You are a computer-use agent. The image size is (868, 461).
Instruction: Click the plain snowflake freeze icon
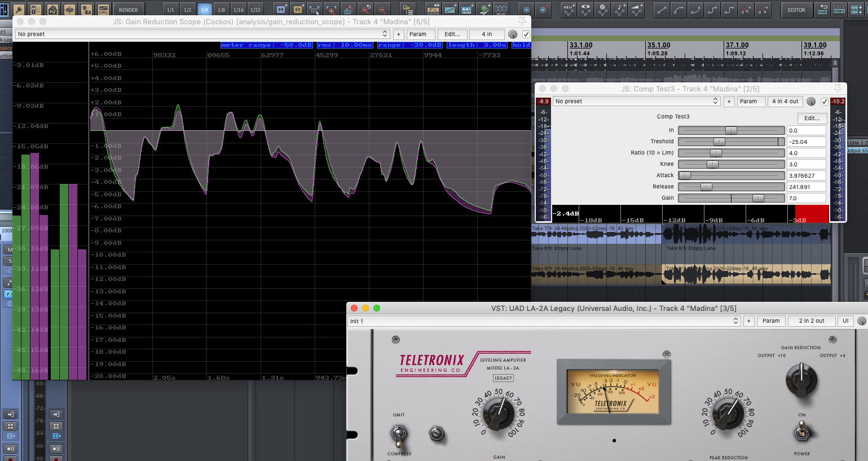pyautogui.click(x=526, y=10)
